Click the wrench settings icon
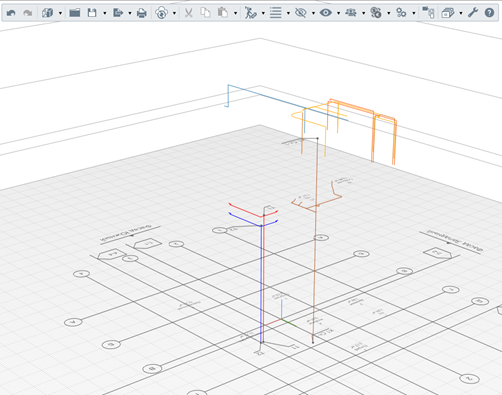Viewport: 502px width, 395px height. [473, 13]
